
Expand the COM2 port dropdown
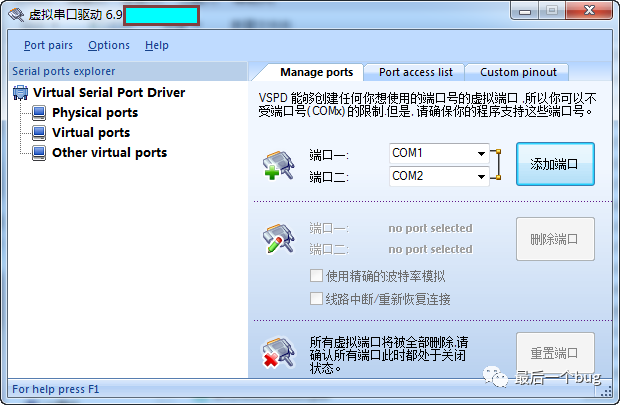coord(481,176)
